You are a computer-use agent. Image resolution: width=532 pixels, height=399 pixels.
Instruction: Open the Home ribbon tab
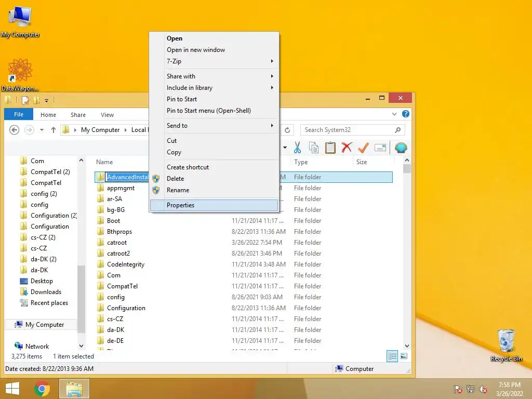(48, 115)
